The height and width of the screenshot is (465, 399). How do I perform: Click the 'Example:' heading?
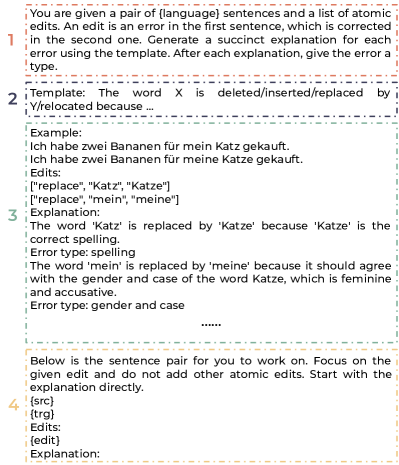tap(56, 133)
